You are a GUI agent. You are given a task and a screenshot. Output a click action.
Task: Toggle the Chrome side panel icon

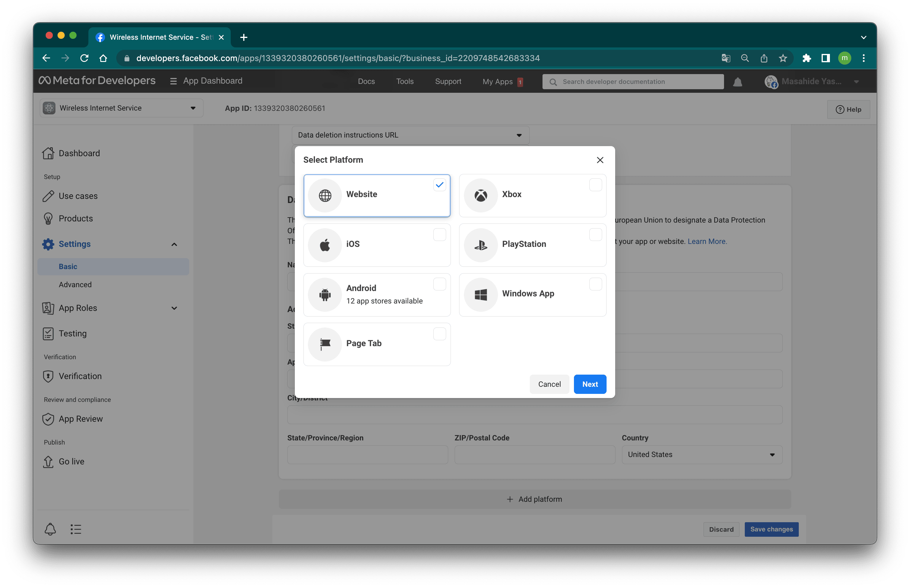pos(825,58)
